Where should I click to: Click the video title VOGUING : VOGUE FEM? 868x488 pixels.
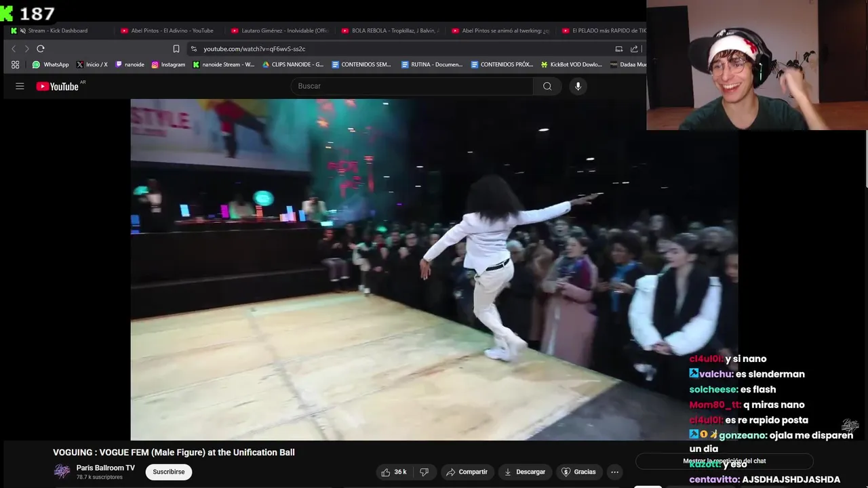[x=174, y=452]
